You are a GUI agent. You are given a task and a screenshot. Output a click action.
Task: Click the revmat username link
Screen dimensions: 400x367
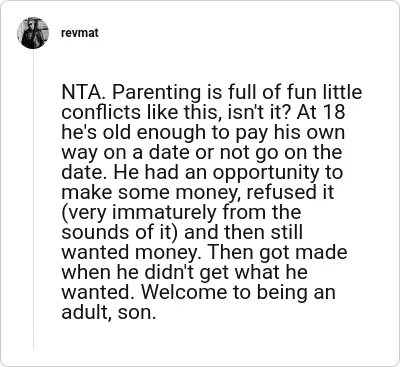point(80,33)
